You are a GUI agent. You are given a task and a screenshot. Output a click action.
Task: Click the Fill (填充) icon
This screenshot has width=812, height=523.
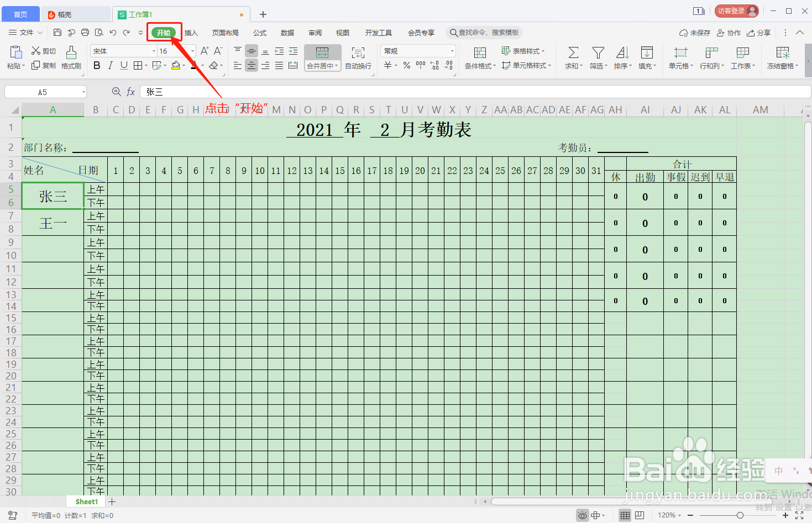point(647,52)
